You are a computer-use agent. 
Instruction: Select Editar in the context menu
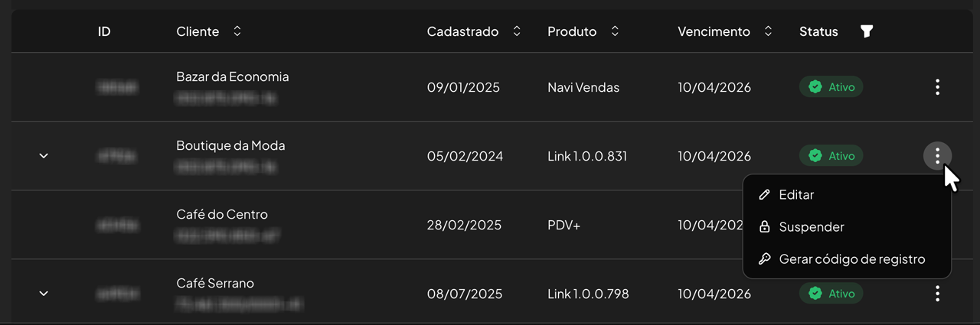click(x=796, y=195)
